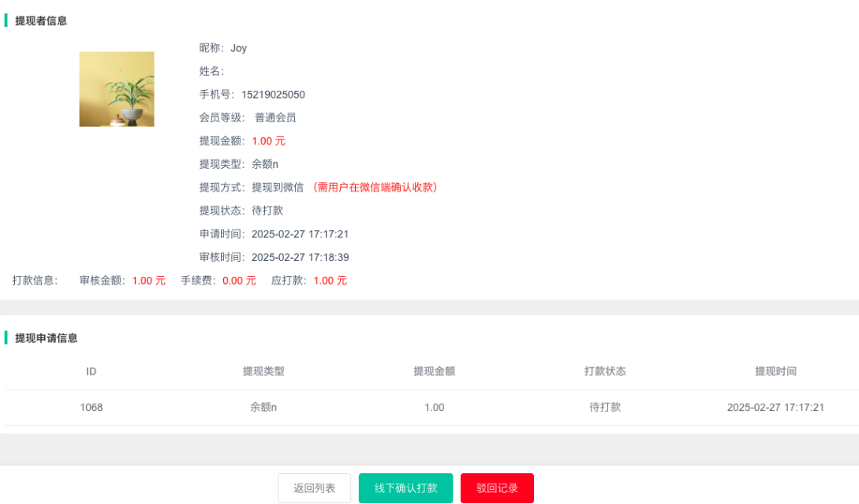Click the red WeChat confirmation notice text
This screenshot has width=859, height=504.
[375, 188]
